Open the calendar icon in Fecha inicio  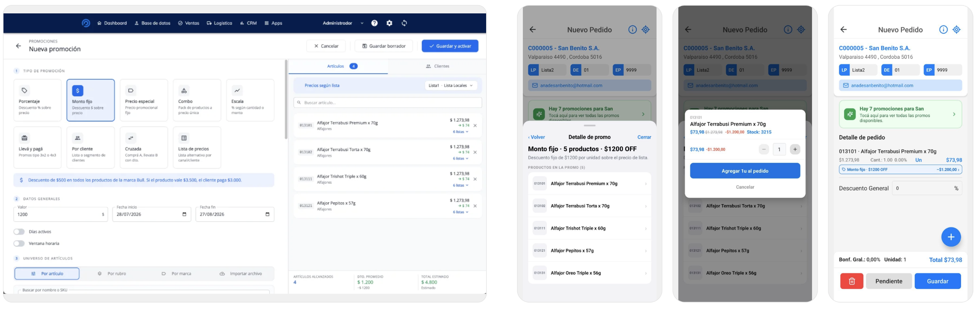click(184, 214)
